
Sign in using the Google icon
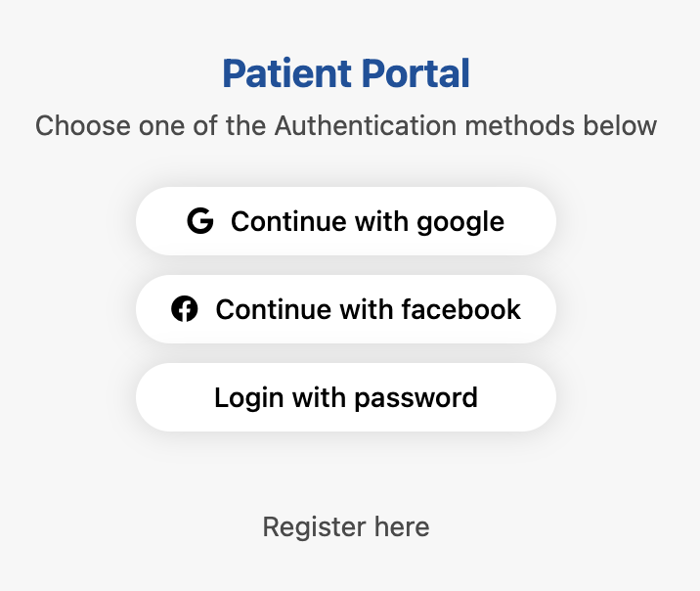pos(199,221)
